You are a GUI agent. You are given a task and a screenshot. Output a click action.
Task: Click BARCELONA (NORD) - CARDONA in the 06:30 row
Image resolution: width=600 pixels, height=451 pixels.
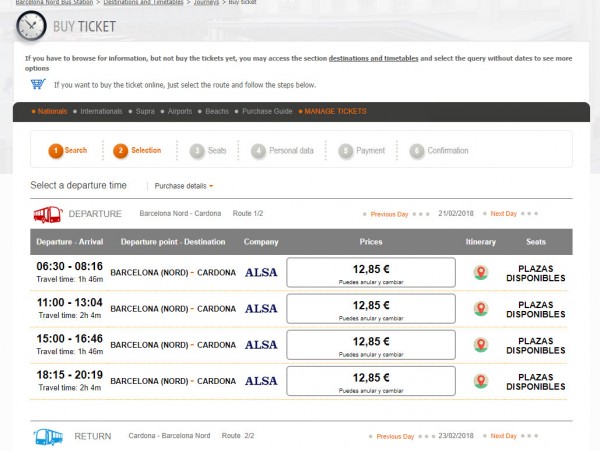[x=173, y=273]
